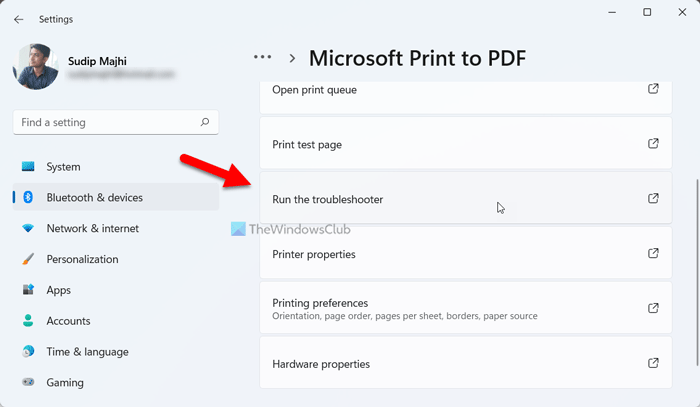
Task: Click the Bluetooth & devices icon
Action: click(x=28, y=198)
